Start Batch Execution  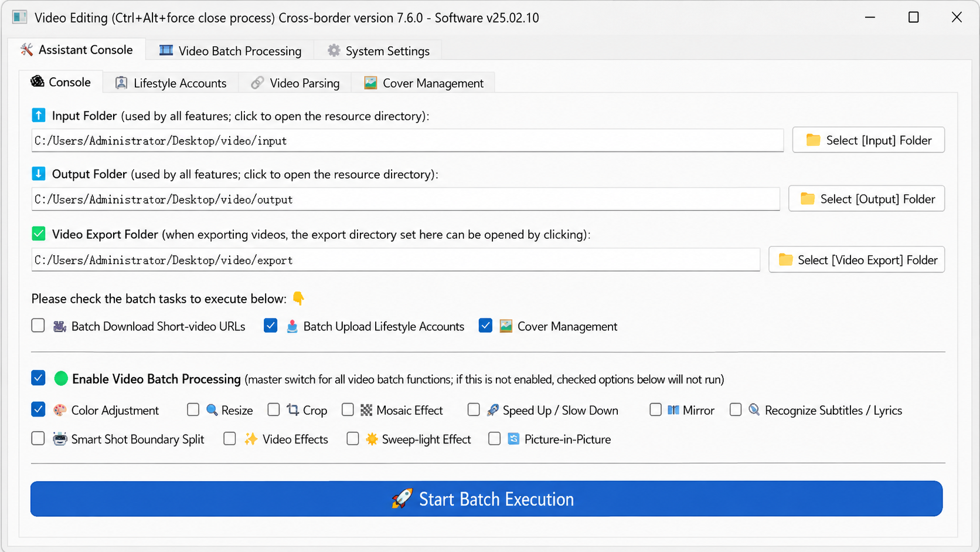point(486,499)
